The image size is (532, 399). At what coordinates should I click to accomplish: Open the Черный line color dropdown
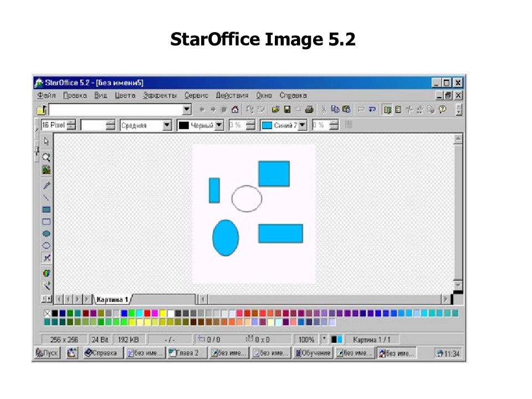219,125
